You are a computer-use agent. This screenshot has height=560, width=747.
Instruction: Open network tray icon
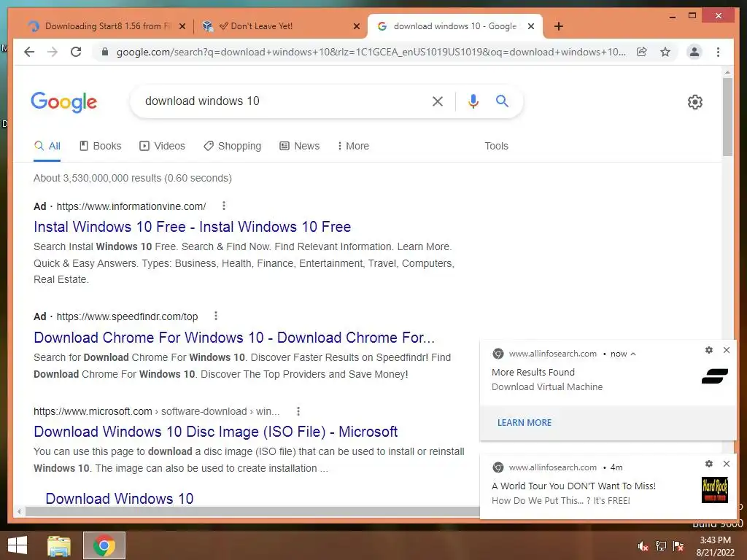(x=661, y=546)
